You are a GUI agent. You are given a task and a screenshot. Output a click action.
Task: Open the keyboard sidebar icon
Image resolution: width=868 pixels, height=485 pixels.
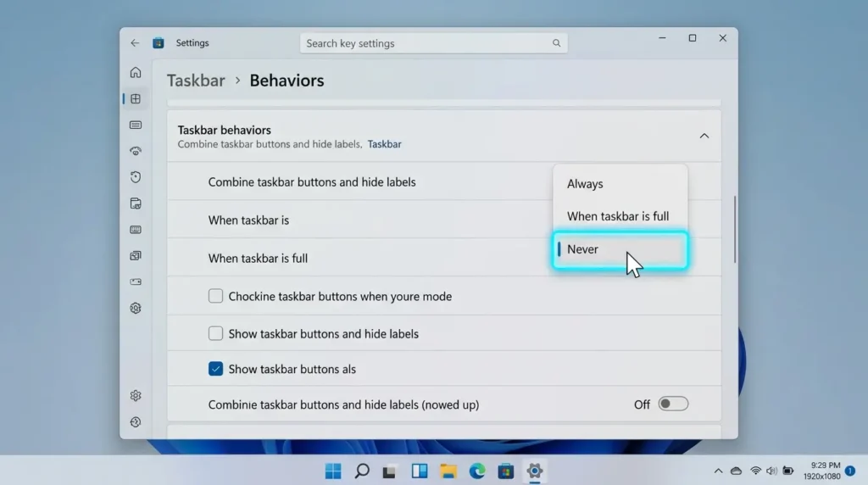(136, 229)
